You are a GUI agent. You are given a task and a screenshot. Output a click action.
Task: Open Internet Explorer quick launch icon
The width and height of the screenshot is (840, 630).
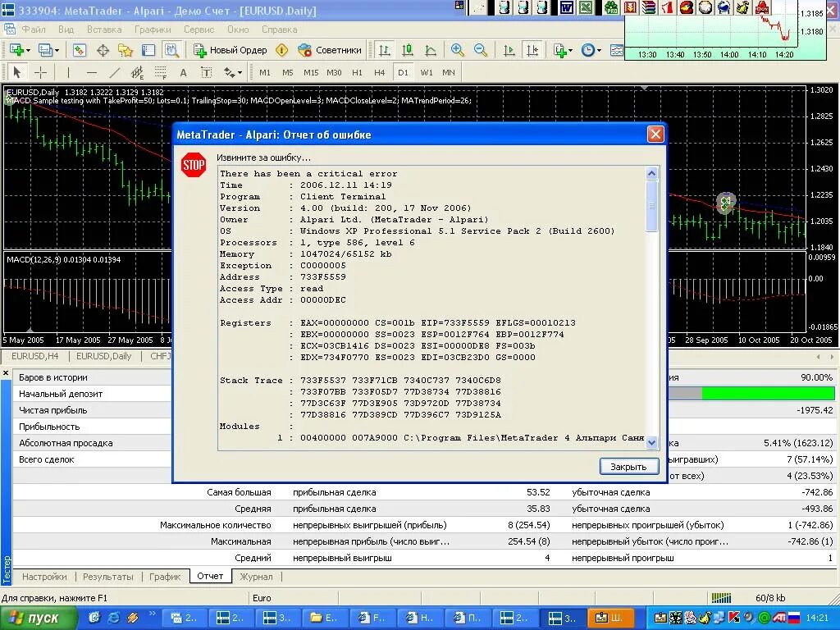coord(114,618)
